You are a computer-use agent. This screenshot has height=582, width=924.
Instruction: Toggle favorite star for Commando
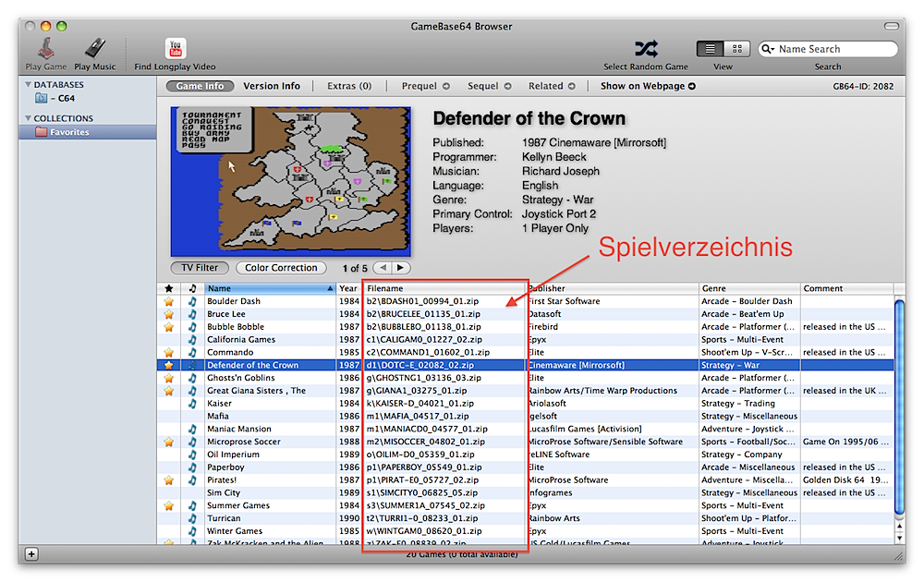point(169,353)
